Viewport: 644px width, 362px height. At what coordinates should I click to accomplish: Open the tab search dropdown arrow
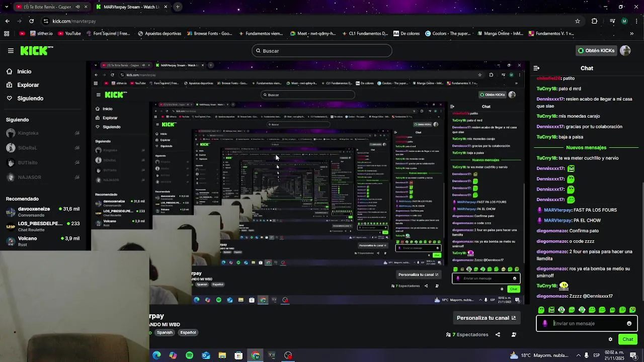[7, 7]
